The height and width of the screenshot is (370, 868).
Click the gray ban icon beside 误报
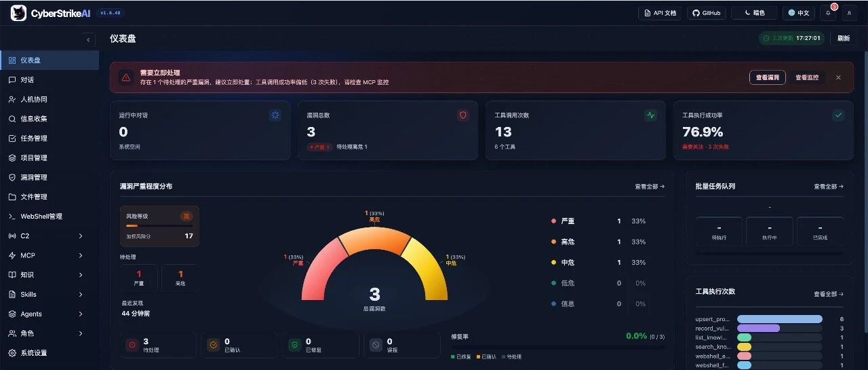pyautogui.click(x=376, y=345)
